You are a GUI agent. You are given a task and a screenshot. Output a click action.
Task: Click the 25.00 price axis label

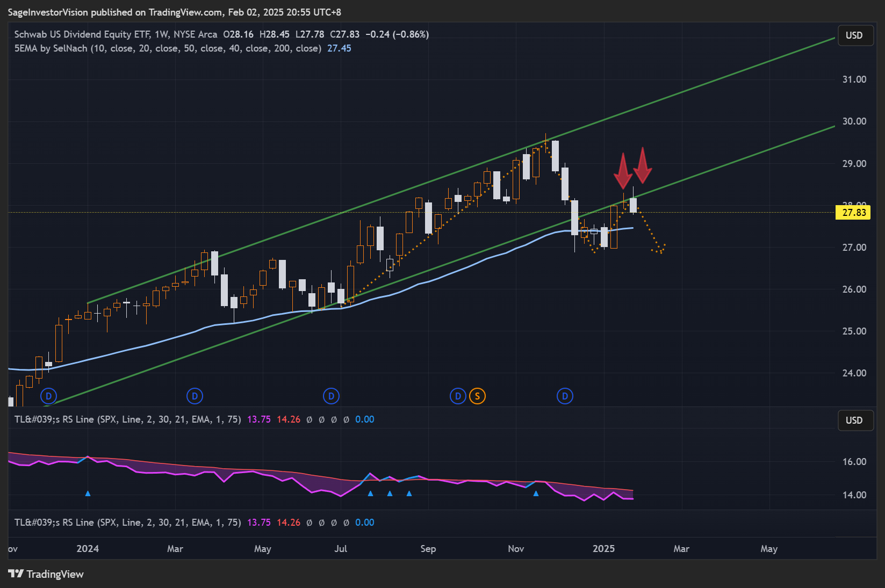click(x=854, y=331)
